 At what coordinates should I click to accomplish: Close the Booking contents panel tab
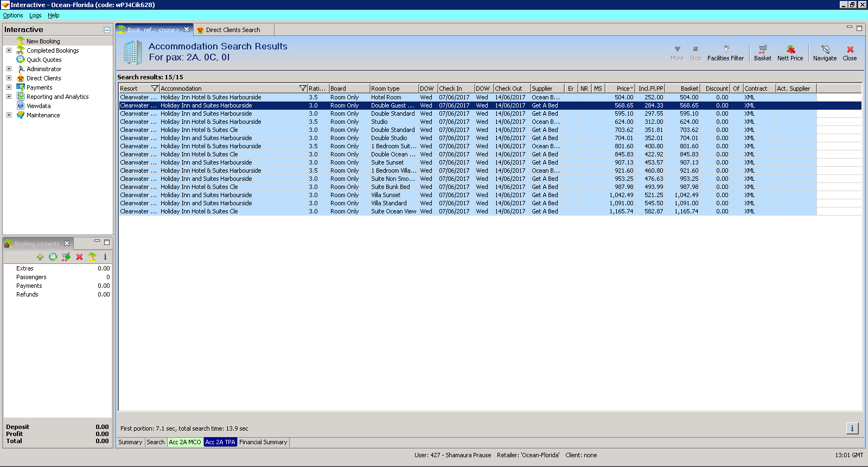[x=67, y=243]
